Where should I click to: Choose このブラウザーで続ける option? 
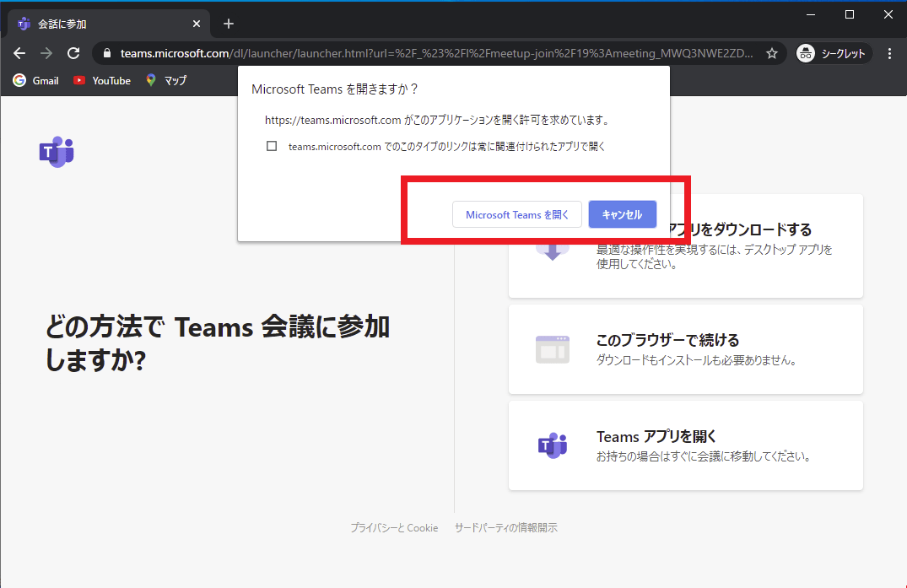coord(685,349)
